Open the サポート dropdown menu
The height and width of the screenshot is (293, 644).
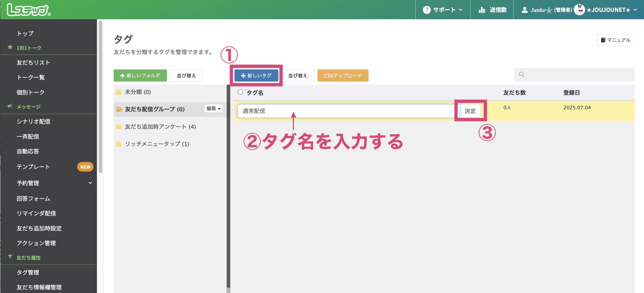point(443,10)
